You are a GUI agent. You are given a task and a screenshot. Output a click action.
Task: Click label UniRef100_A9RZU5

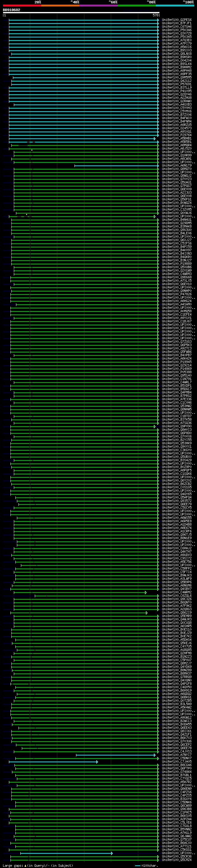177,125
